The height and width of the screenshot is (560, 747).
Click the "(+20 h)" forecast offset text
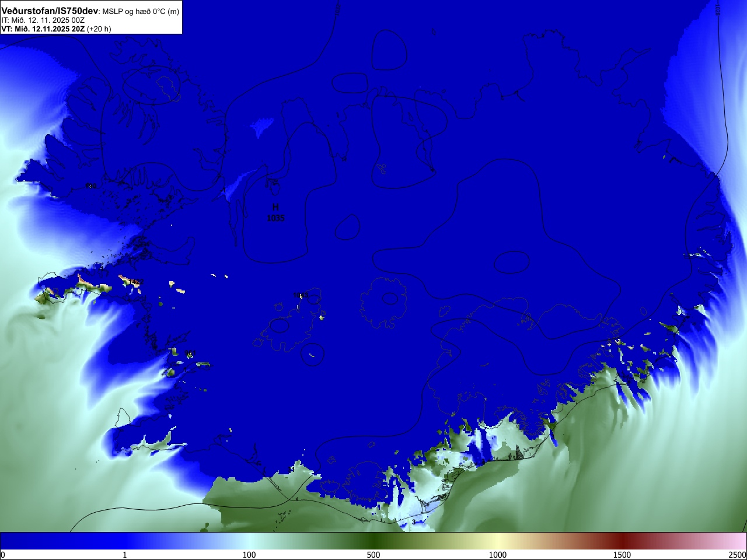[x=99, y=29]
